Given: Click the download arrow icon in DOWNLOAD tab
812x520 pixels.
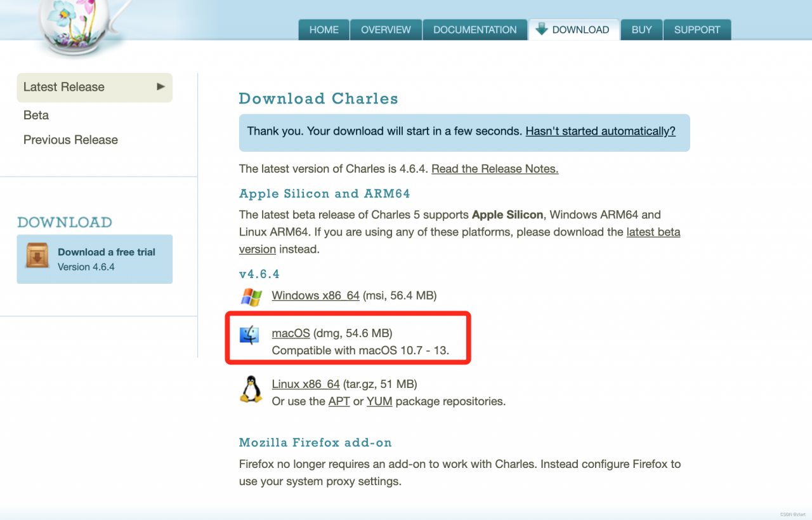Looking at the screenshot, I should pos(541,29).
